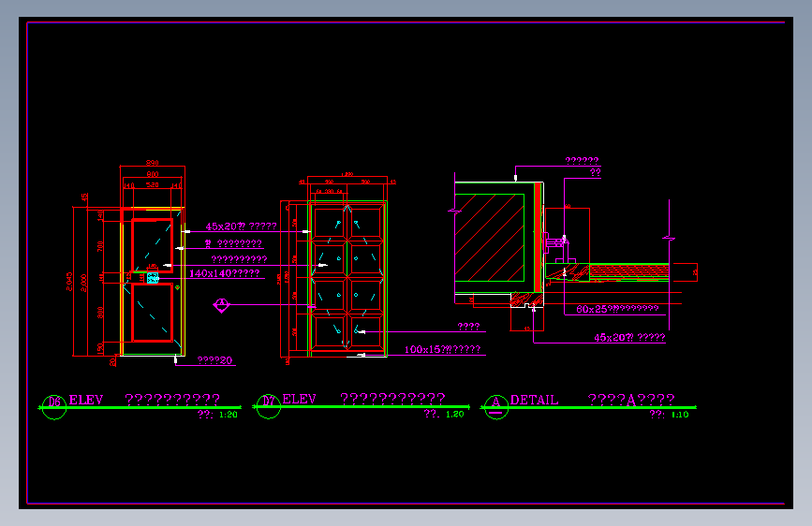Click the 45 dimension above D6 height
812x526 pixels.
coord(84,197)
